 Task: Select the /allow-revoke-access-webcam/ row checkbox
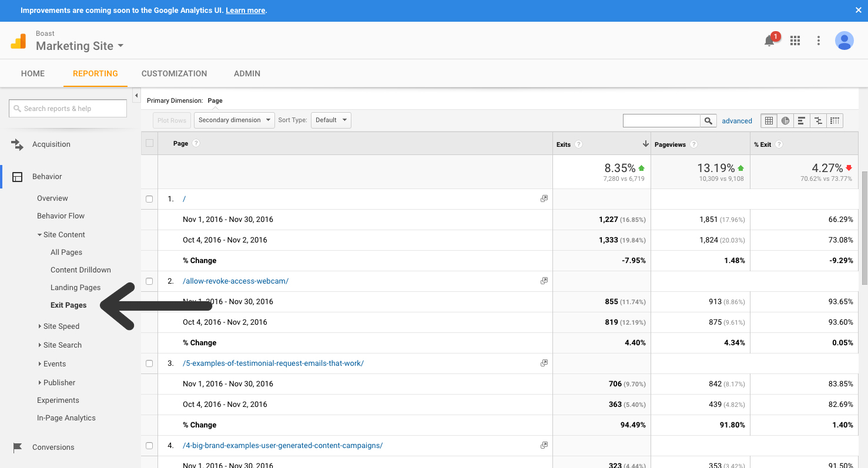point(149,281)
